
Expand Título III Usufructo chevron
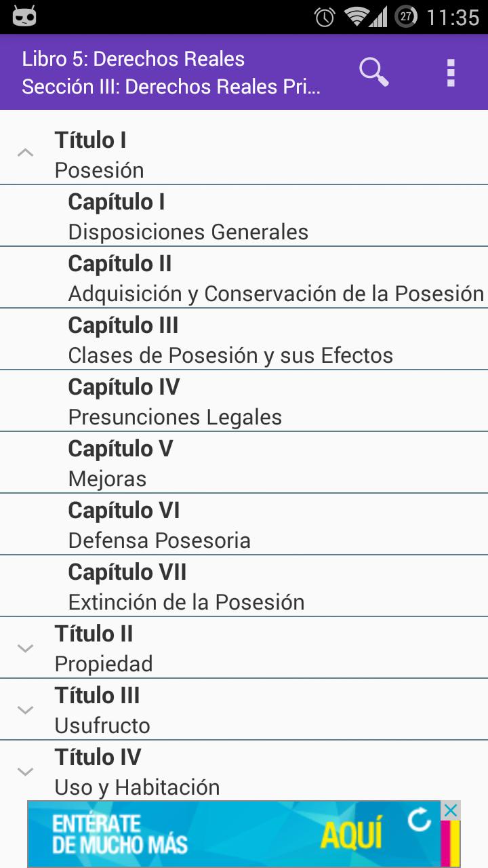click(x=25, y=709)
